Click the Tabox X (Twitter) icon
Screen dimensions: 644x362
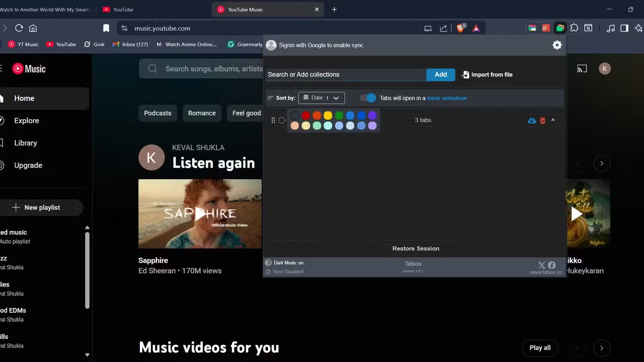coord(541,265)
